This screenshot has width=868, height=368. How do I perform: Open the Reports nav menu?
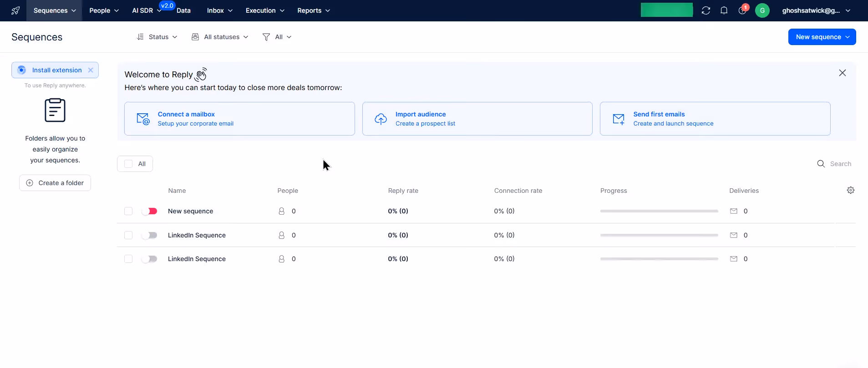click(314, 10)
